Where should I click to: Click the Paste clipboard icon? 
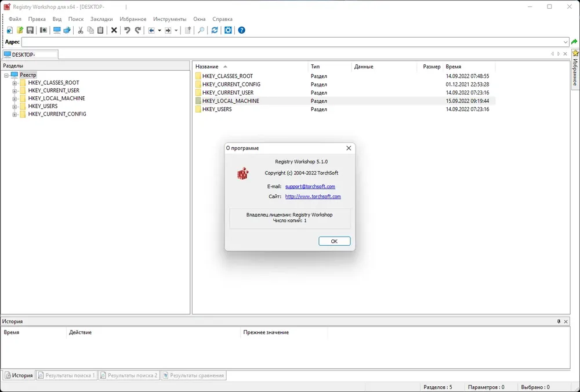(100, 30)
